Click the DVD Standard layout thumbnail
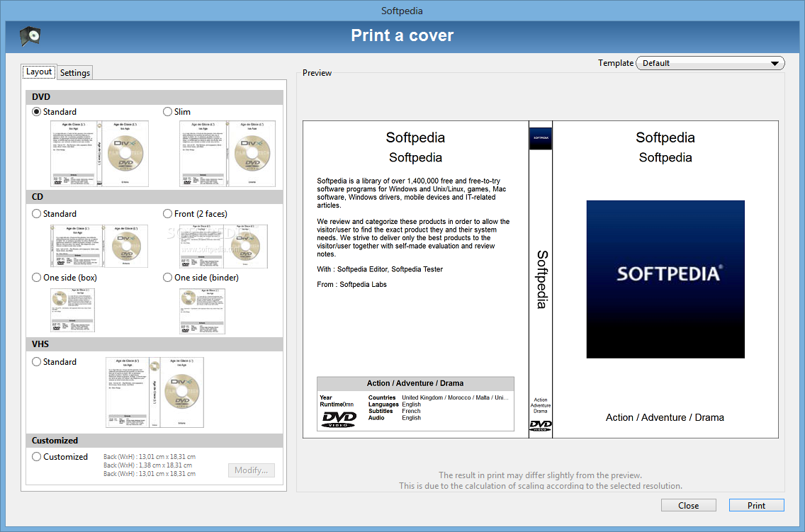The height and width of the screenshot is (532, 805). [100, 154]
